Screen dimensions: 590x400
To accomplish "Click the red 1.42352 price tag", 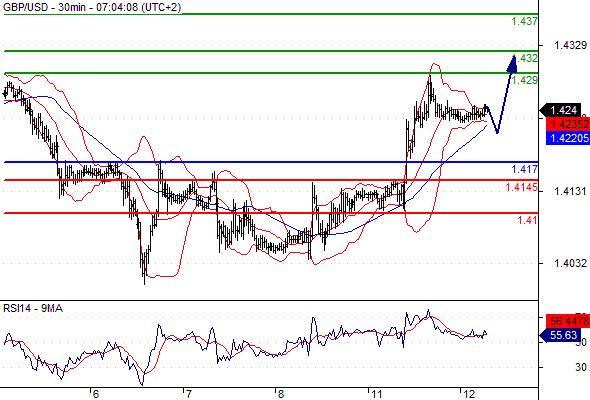I will tap(568, 124).
